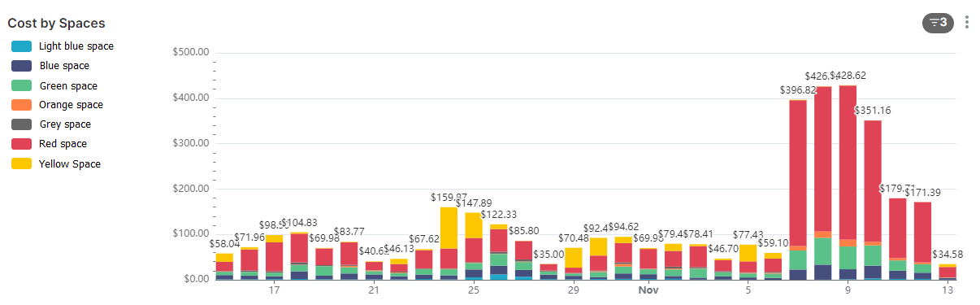The image size is (980, 305).
Task: Click the Grey space legend swatch
Action: pyautogui.click(x=22, y=124)
